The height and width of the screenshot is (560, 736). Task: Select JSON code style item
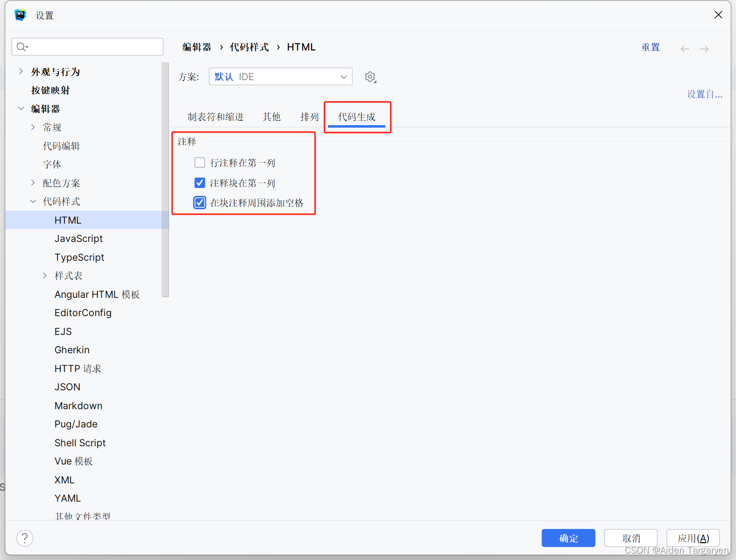[x=67, y=387]
